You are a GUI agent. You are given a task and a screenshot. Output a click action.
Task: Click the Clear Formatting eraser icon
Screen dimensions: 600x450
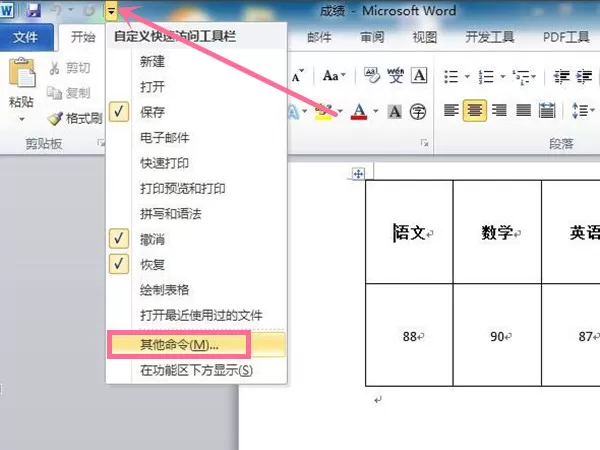(x=372, y=75)
